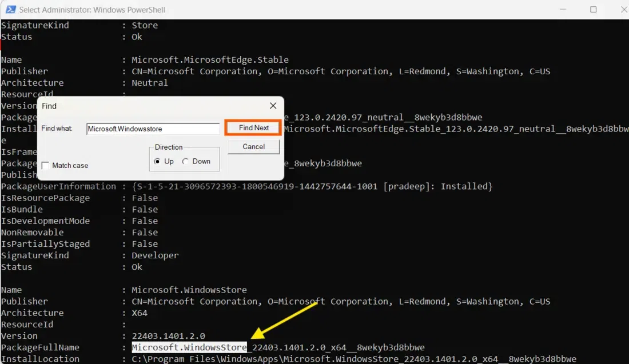Minimize the PowerShell window
629x364 pixels.
563,9
